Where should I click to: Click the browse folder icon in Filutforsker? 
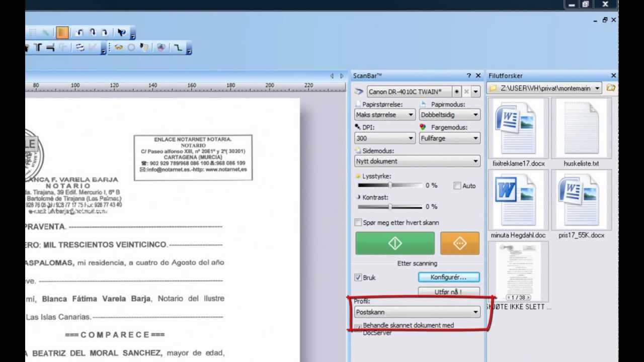point(611,88)
